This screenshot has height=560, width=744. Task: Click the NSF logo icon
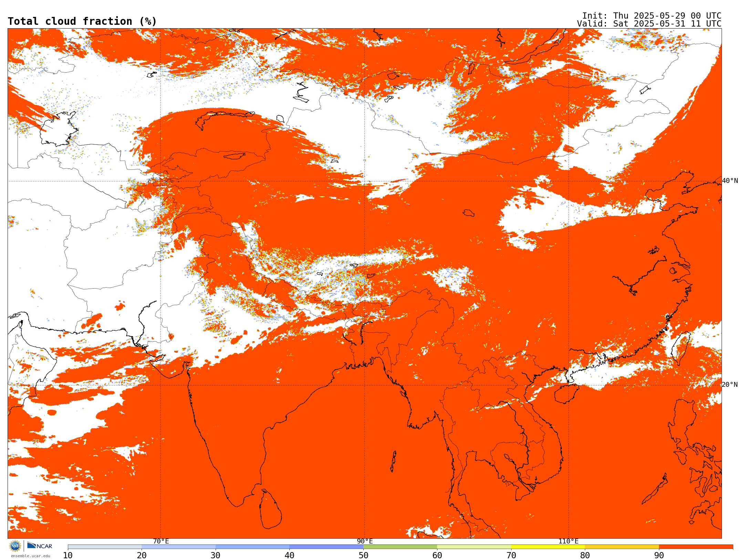(x=15, y=546)
